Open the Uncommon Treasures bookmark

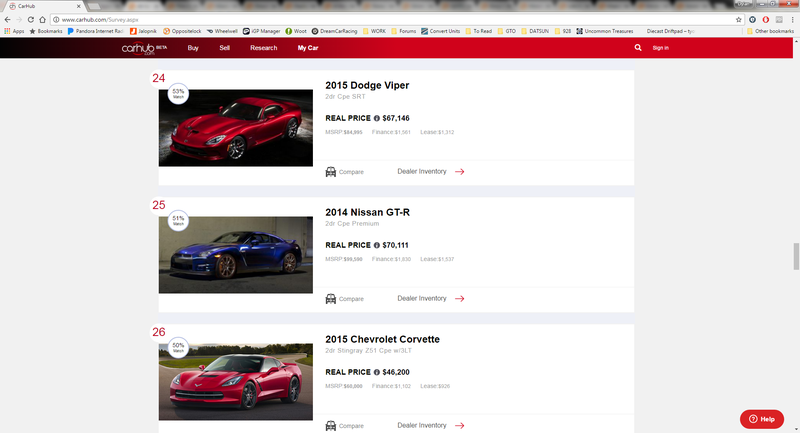605,31
